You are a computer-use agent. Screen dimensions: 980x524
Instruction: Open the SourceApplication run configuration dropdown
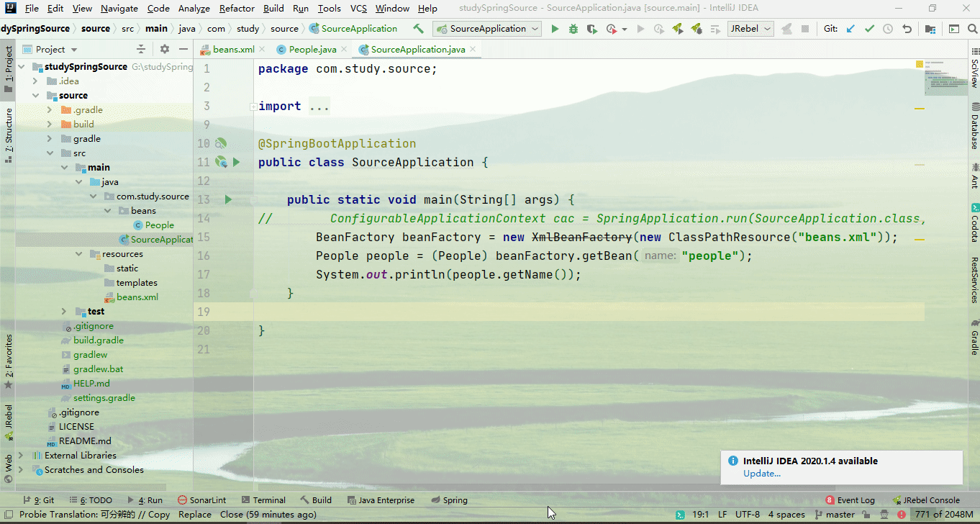click(487, 29)
